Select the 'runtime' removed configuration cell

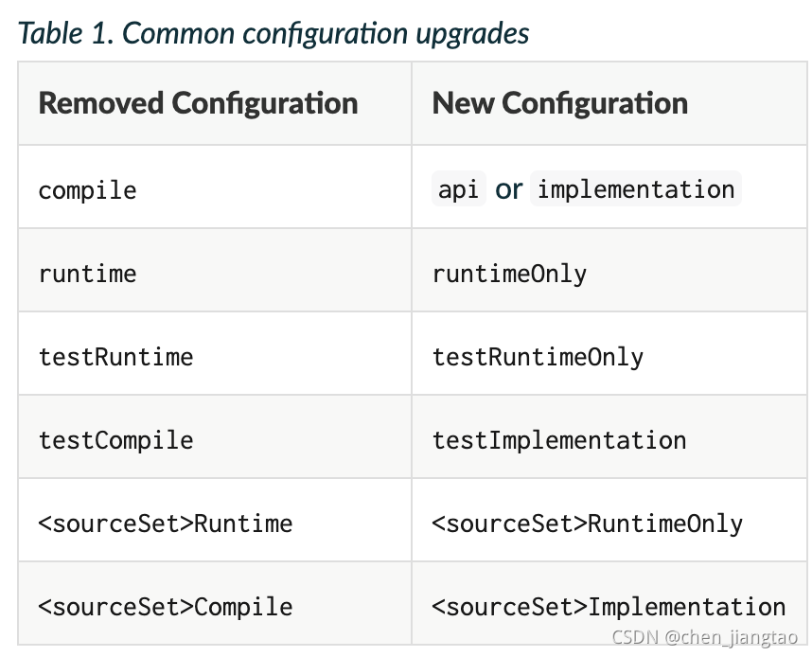point(87,274)
